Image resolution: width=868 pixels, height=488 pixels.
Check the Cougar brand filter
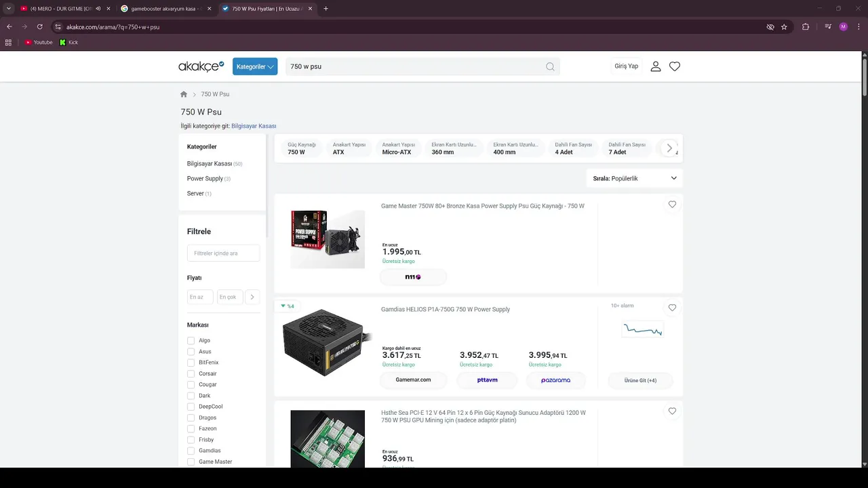click(191, 385)
